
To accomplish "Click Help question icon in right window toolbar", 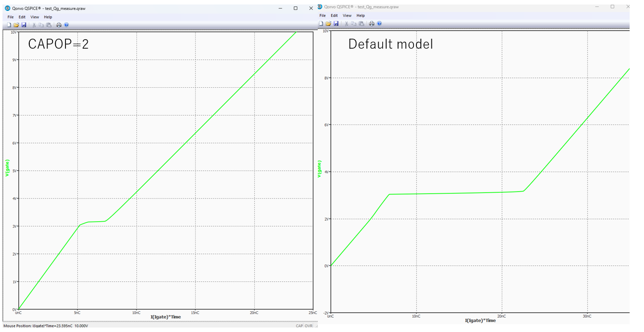I will 379,23.
